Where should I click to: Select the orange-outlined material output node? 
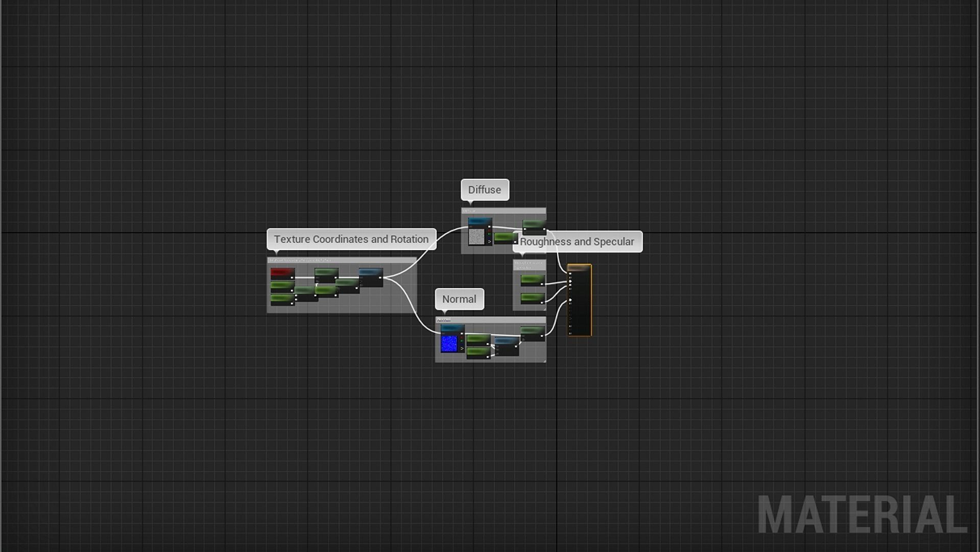(580, 301)
